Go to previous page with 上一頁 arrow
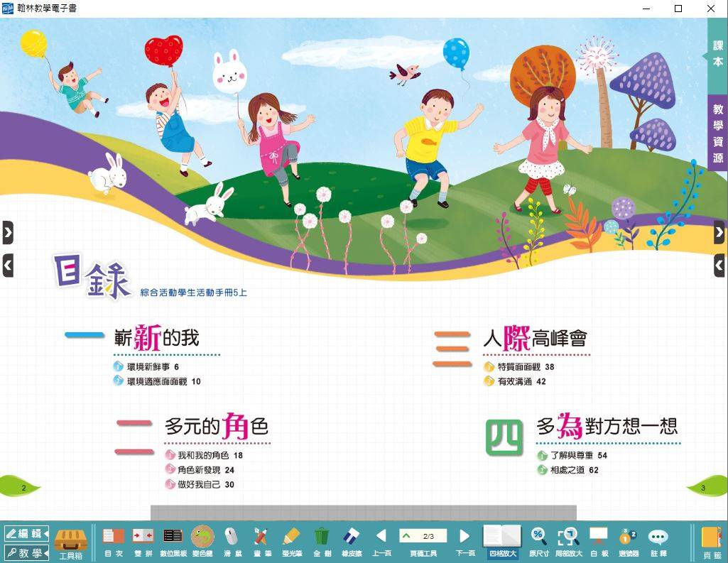The height and width of the screenshot is (563, 728). click(x=381, y=542)
